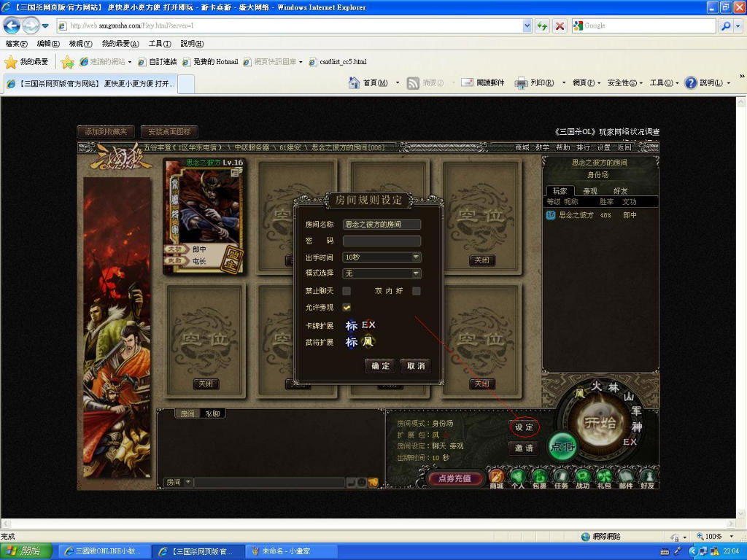747x560 pixels.
Task: Switch to the 私聊 chat tab
Action: point(212,414)
